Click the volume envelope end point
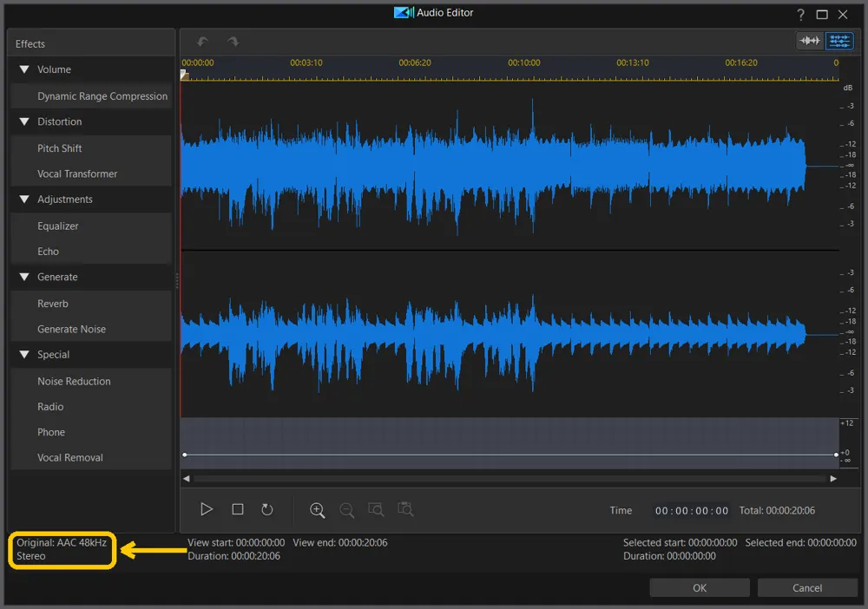868x609 pixels. point(836,455)
